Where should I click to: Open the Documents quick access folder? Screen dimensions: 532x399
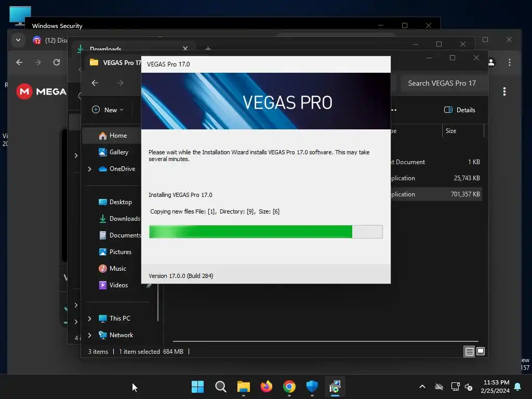(x=119, y=235)
